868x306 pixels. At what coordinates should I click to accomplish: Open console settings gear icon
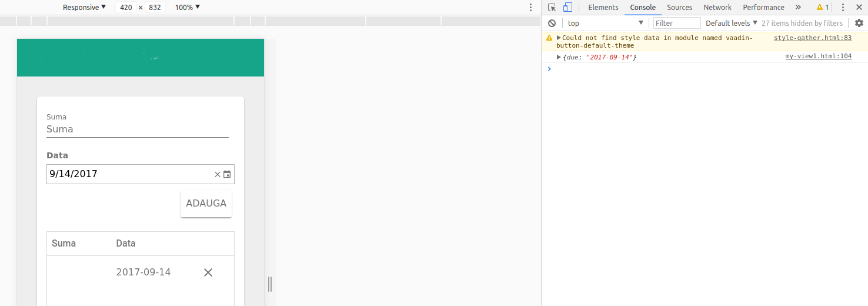point(859,23)
